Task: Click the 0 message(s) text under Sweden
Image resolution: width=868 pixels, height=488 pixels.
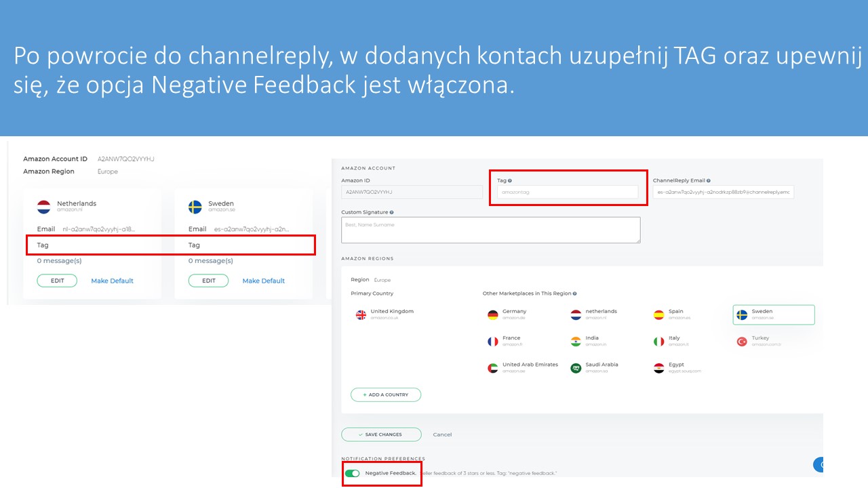Action: pos(211,261)
